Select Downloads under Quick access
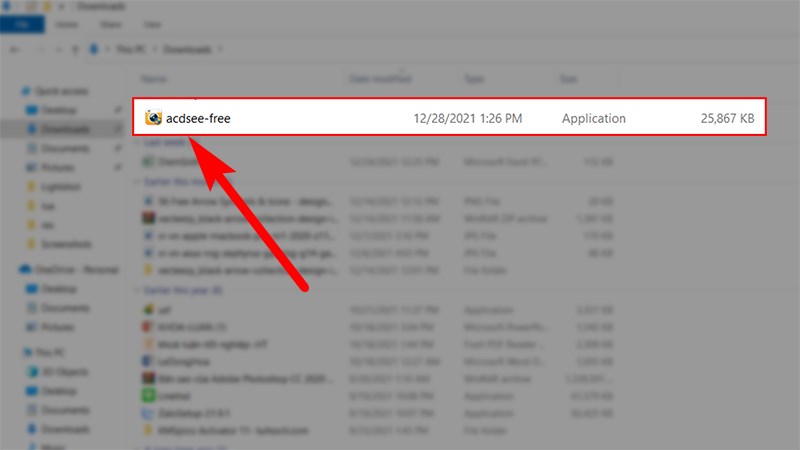Viewport: 800px width, 450px height. (65, 129)
